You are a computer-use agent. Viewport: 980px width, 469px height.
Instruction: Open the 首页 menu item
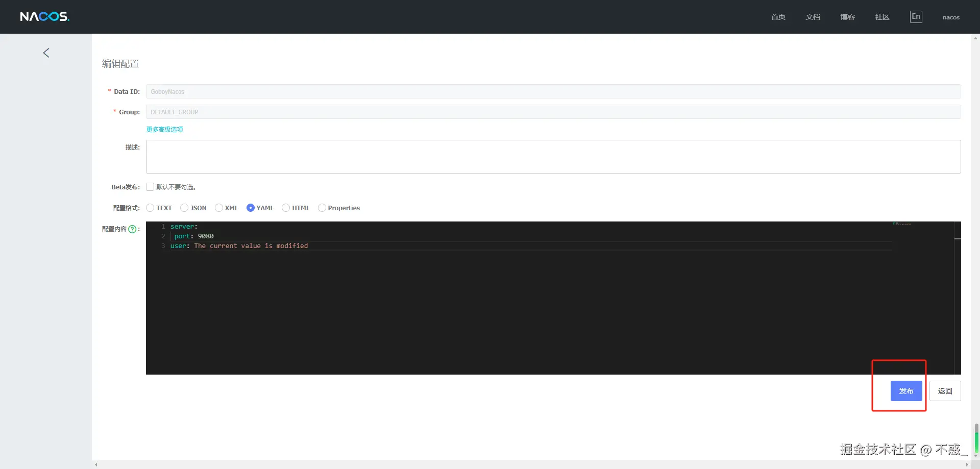(x=778, y=17)
